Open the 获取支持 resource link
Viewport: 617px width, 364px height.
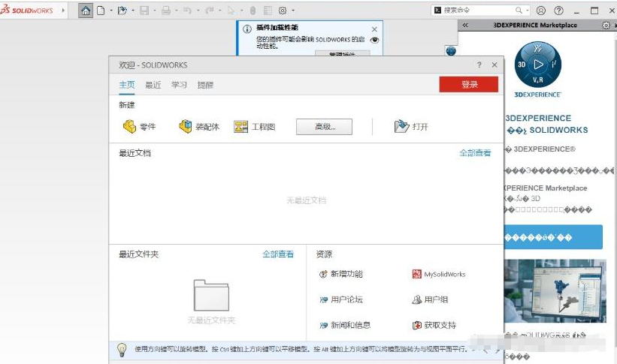(x=434, y=325)
